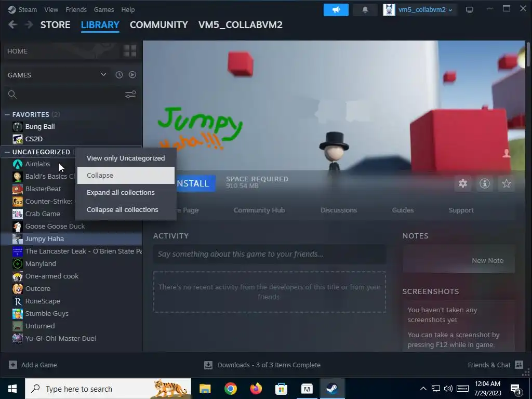Open the Steam menu
The width and height of the screenshot is (532, 399).
[x=28, y=9]
